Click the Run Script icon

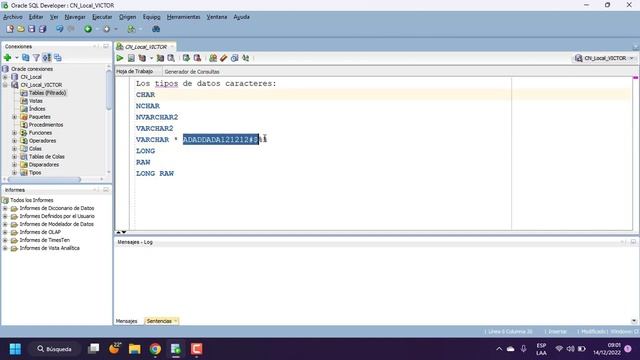pos(131,58)
